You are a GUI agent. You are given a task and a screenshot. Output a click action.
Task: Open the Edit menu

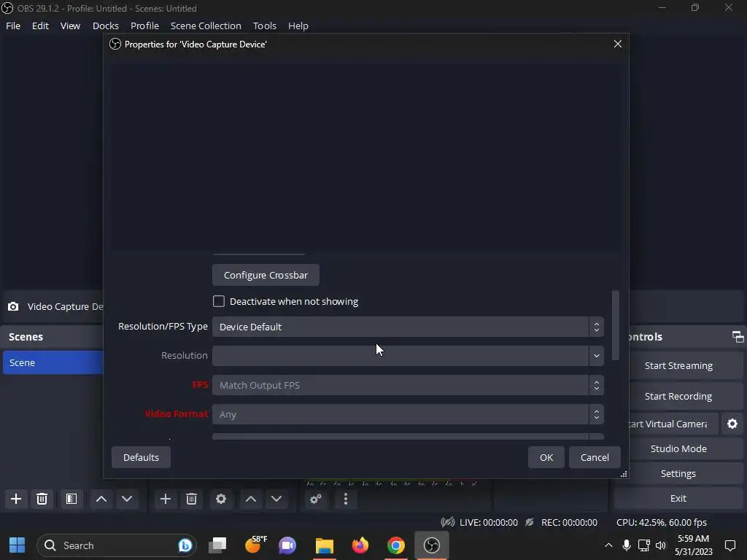click(41, 26)
